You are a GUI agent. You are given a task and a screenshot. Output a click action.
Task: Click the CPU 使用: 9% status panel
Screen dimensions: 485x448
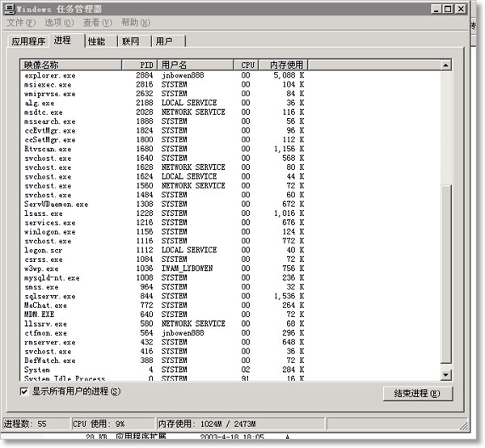click(113, 424)
